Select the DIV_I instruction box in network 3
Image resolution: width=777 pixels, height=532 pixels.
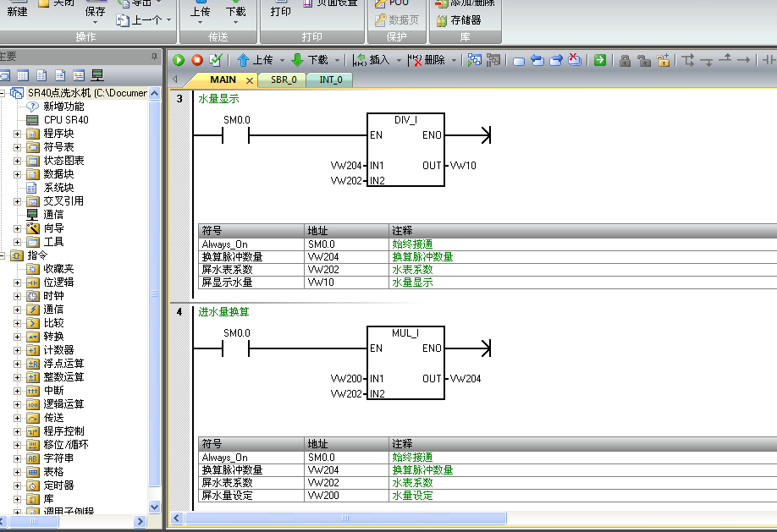(405, 150)
